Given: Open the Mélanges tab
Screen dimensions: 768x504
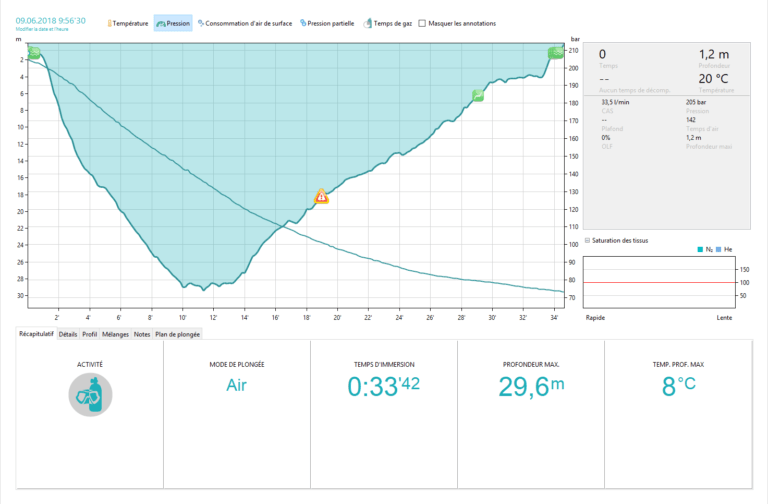Looking at the screenshot, I should click(x=115, y=334).
